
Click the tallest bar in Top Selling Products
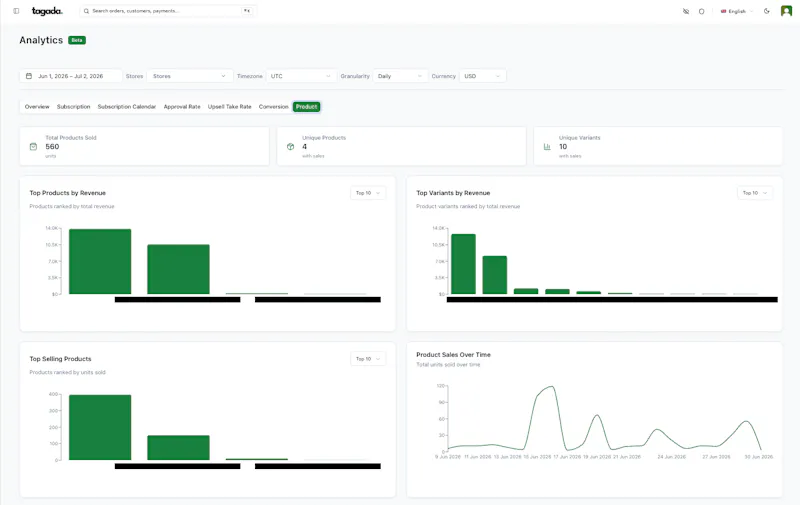click(x=100, y=427)
